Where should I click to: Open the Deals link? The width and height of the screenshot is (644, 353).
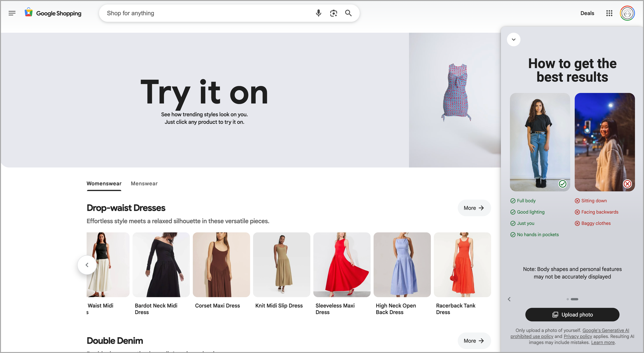click(587, 13)
